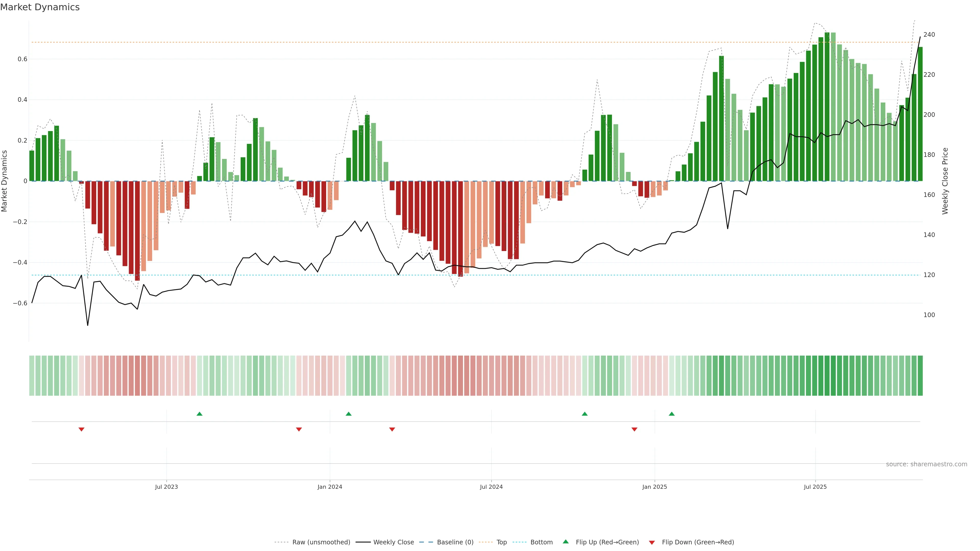
Task: Click Flip Up (Red→Green) legend icon
Action: 566,542
